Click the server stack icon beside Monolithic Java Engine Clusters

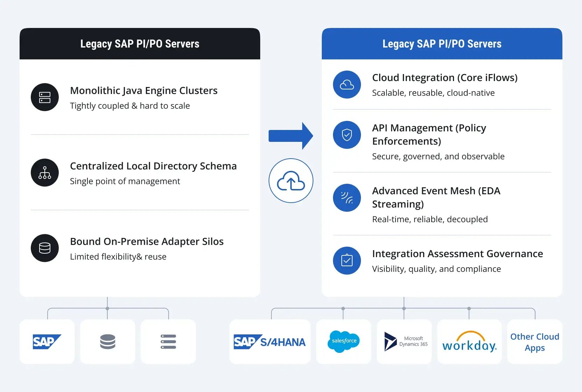(x=45, y=97)
